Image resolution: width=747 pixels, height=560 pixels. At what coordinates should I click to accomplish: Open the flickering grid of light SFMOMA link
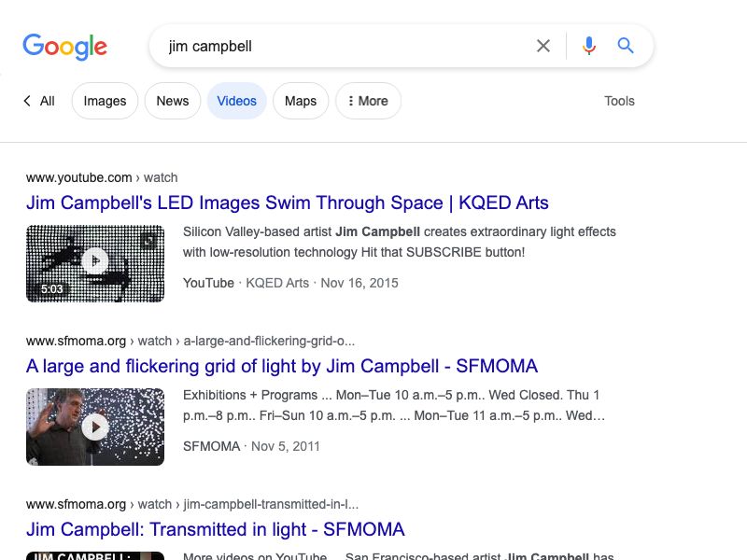click(282, 366)
